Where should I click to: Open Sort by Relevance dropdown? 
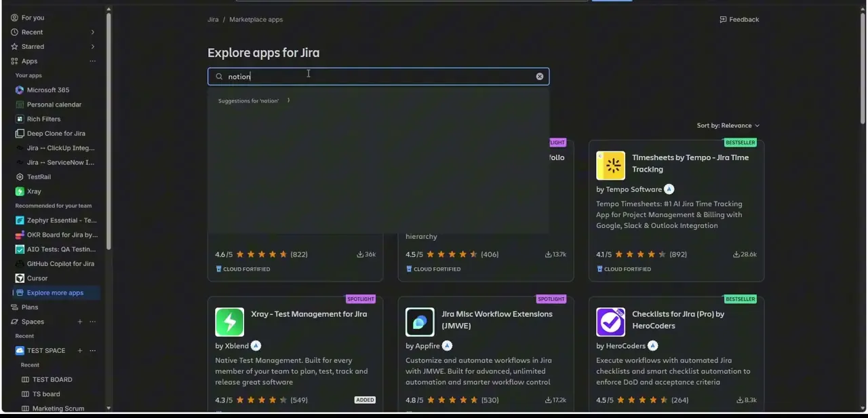[728, 126]
